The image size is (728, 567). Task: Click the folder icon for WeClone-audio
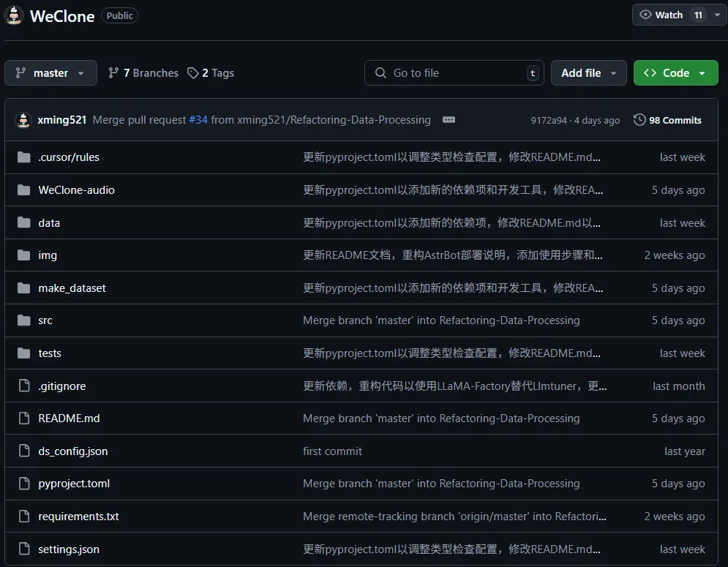24,190
